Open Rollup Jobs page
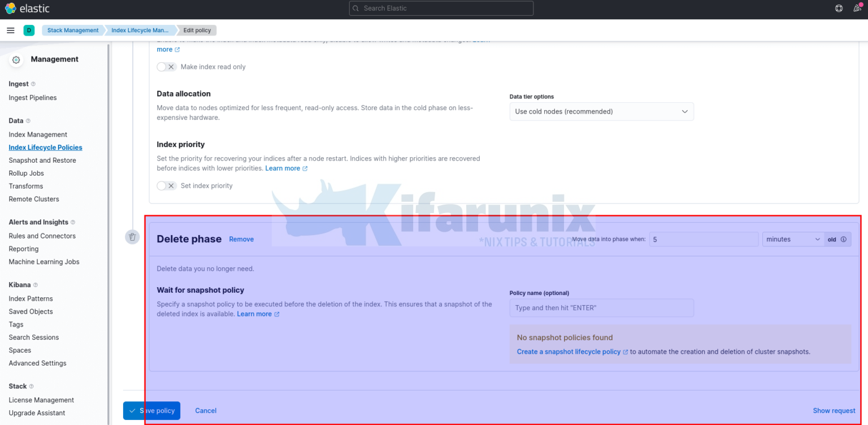The height and width of the screenshot is (425, 868). point(26,174)
